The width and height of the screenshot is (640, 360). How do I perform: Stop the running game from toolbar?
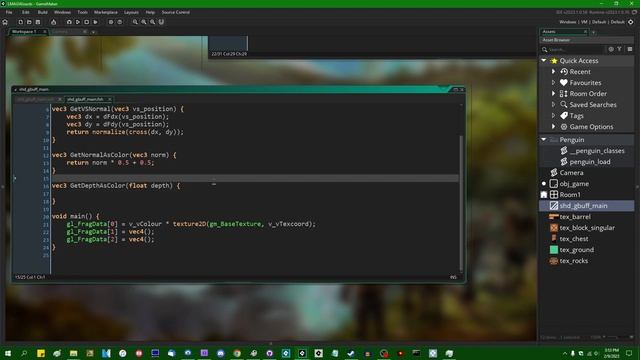point(87,22)
